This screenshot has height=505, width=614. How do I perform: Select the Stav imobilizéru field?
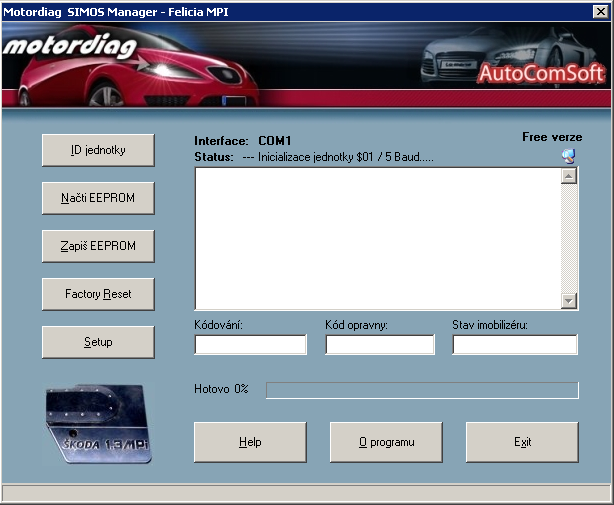coord(515,345)
